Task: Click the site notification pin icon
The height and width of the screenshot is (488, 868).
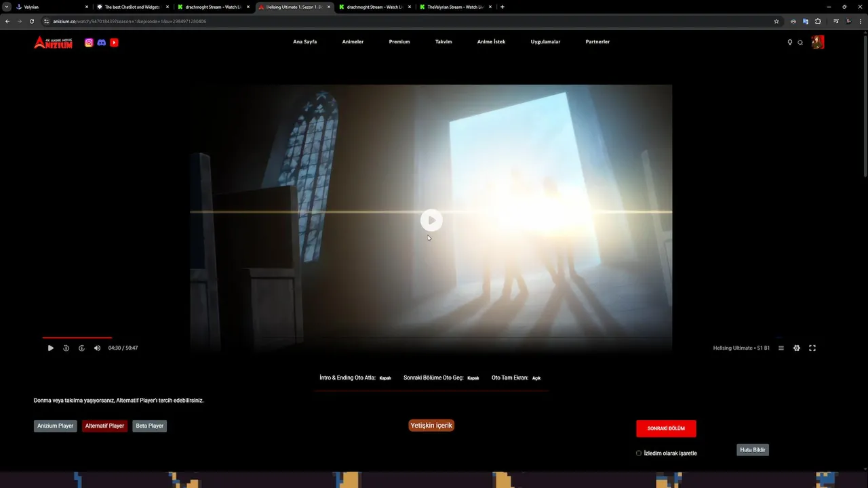Action: [x=789, y=42]
